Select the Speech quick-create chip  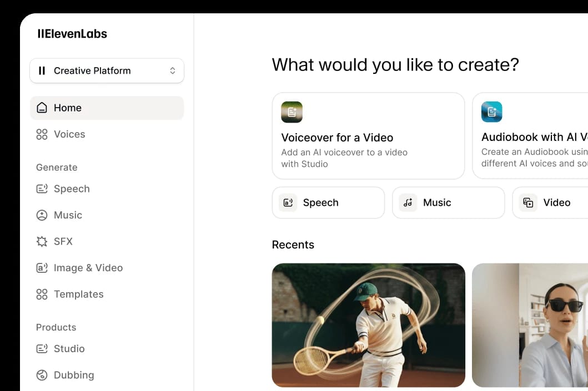click(x=328, y=202)
